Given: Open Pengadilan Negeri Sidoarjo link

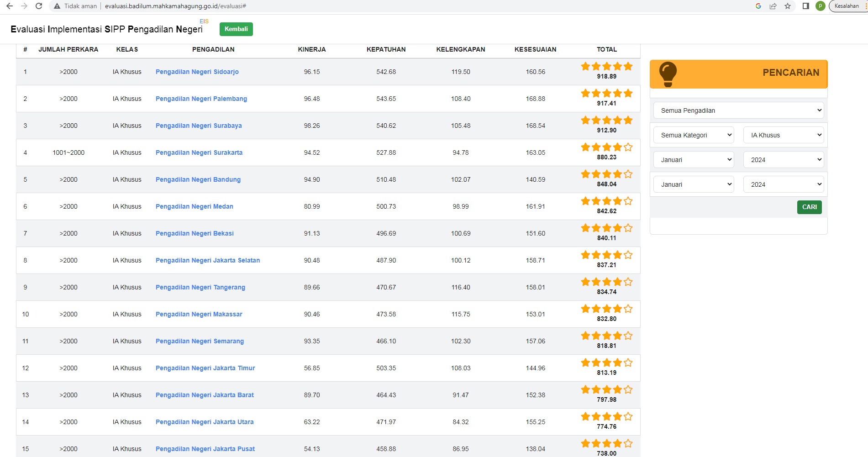Looking at the screenshot, I should (197, 72).
